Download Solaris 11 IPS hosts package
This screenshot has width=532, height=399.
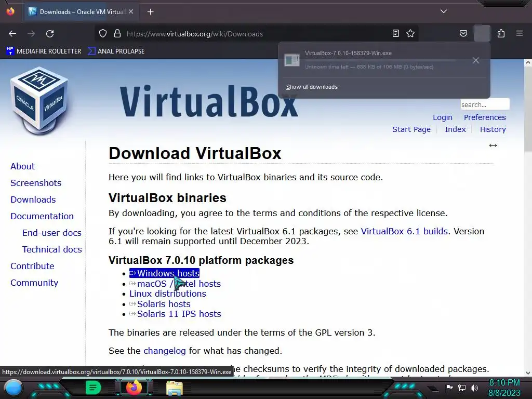175,314
